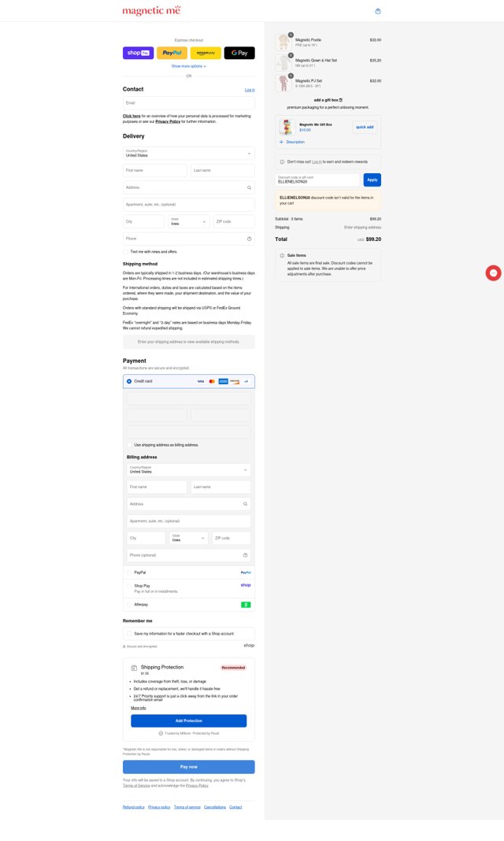Open Magnetic Me Gift Box thumbnail
Viewport: 504px width, 841px height.
coord(287,127)
